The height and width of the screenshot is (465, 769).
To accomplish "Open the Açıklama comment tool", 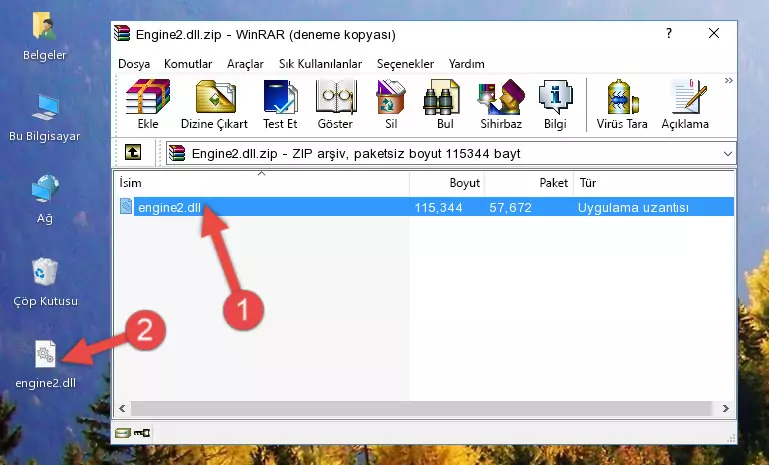I will click(x=685, y=104).
